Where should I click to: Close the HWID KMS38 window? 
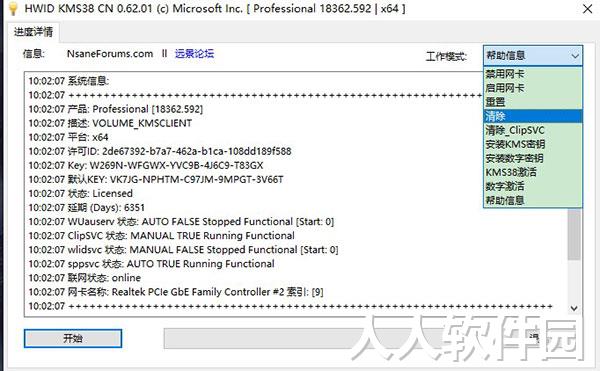[x=587, y=9]
